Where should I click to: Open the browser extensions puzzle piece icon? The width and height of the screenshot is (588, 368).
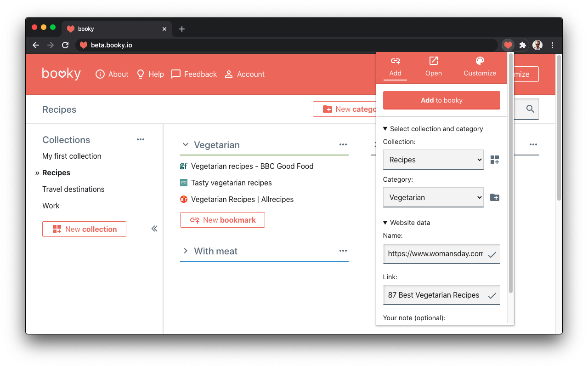[523, 45]
